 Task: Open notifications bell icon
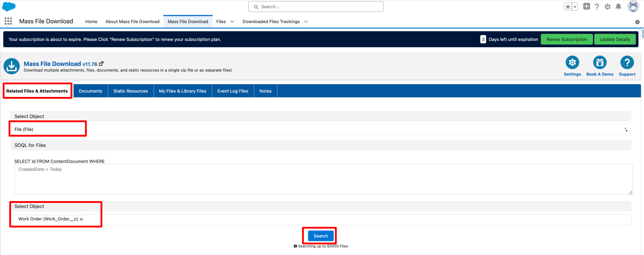pyautogui.click(x=618, y=7)
